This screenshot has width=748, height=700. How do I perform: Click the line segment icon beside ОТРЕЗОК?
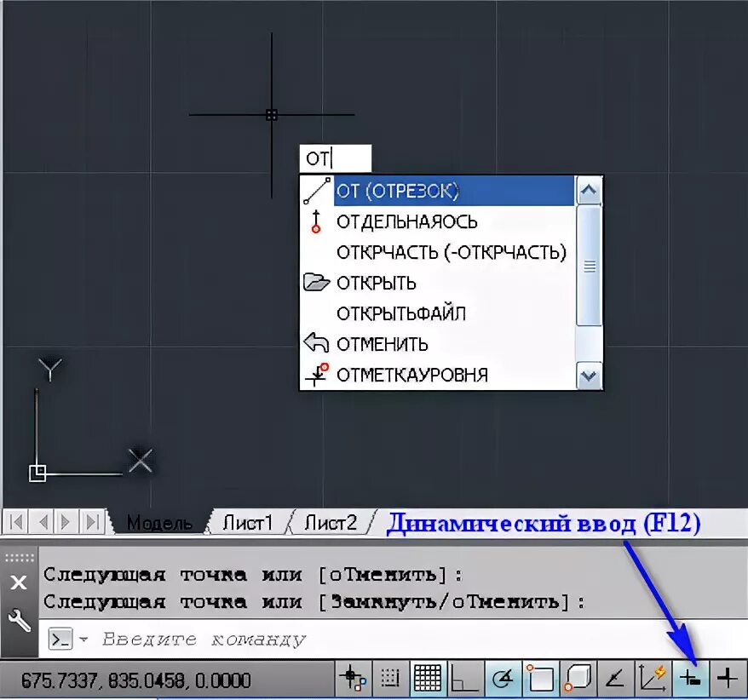[317, 192]
